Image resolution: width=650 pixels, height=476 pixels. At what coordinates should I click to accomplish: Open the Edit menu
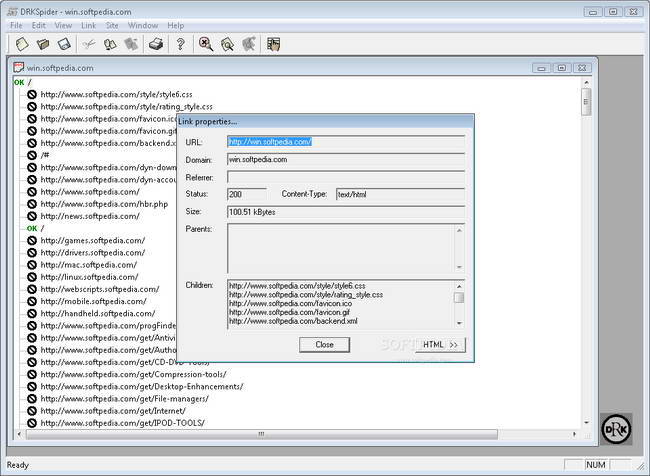pyautogui.click(x=39, y=26)
